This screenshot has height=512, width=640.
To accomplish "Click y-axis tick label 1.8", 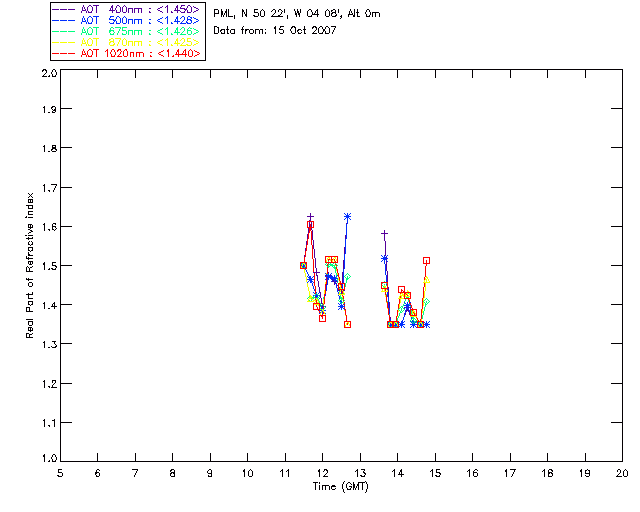I will [49, 148].
